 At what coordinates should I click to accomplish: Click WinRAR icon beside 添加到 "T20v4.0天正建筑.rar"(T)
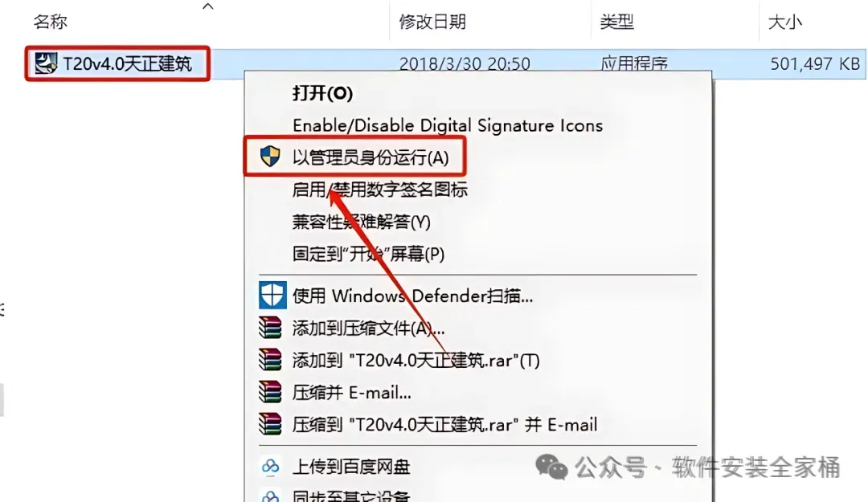(x=270, y=360)
